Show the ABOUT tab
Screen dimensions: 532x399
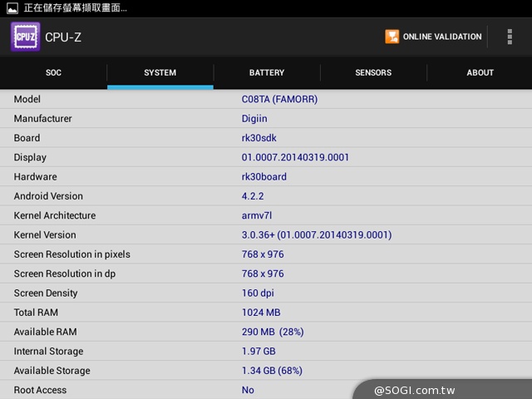pos(480,72)
